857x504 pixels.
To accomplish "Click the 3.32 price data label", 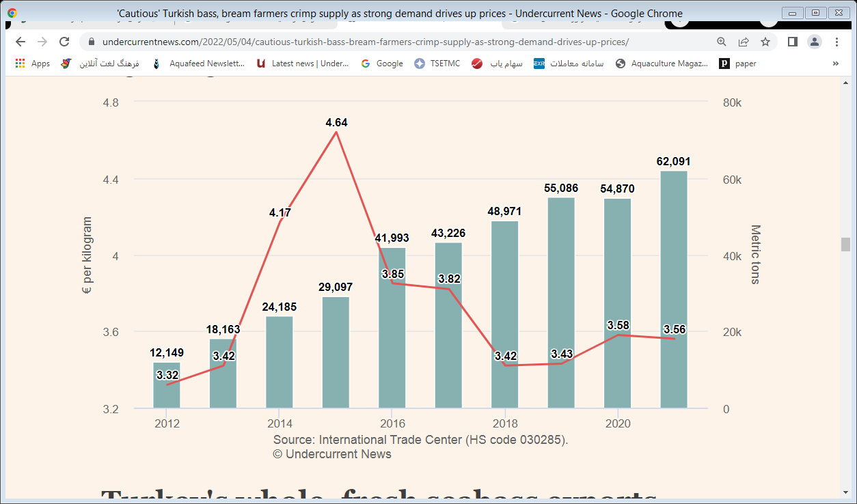I will [167, 376].
